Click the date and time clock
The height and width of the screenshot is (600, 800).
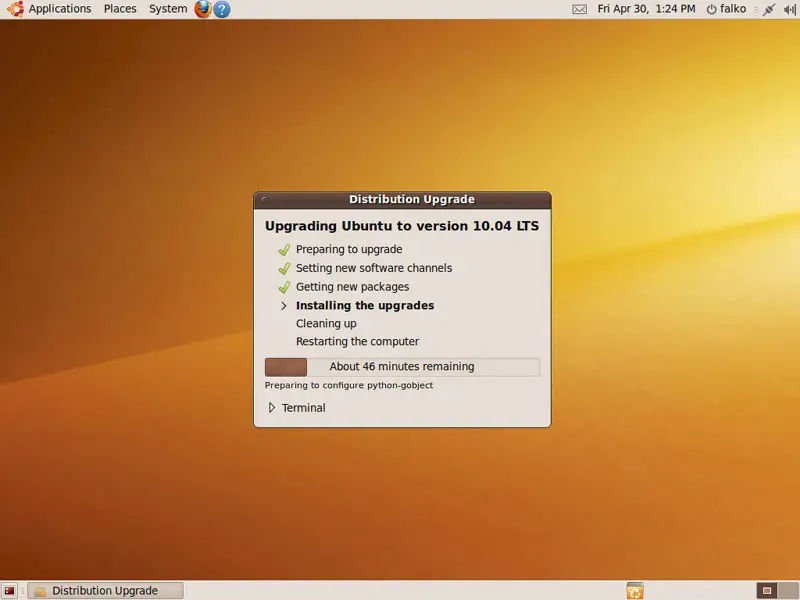tap(646, 9)
